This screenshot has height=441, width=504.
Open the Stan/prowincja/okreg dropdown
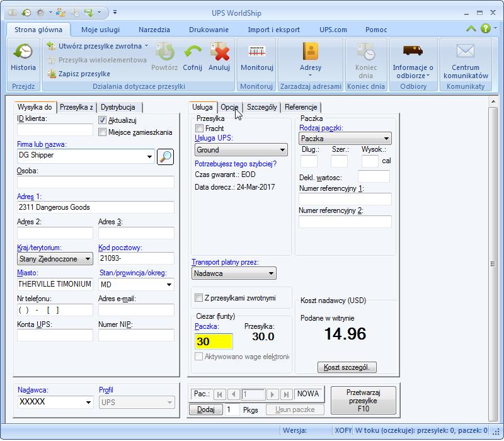coord(169,285)
